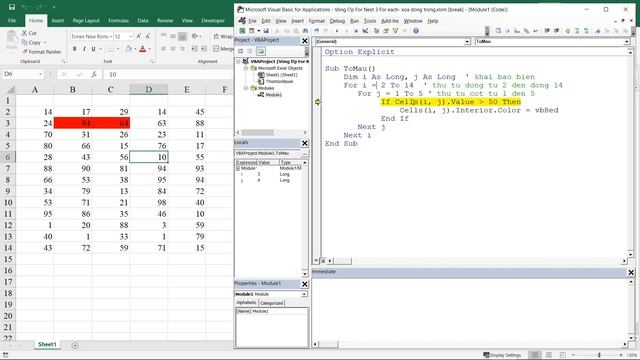Screen dimensions: 640x360
Task: Click the Excel formula bar input
Action: (x=168, y=74)
